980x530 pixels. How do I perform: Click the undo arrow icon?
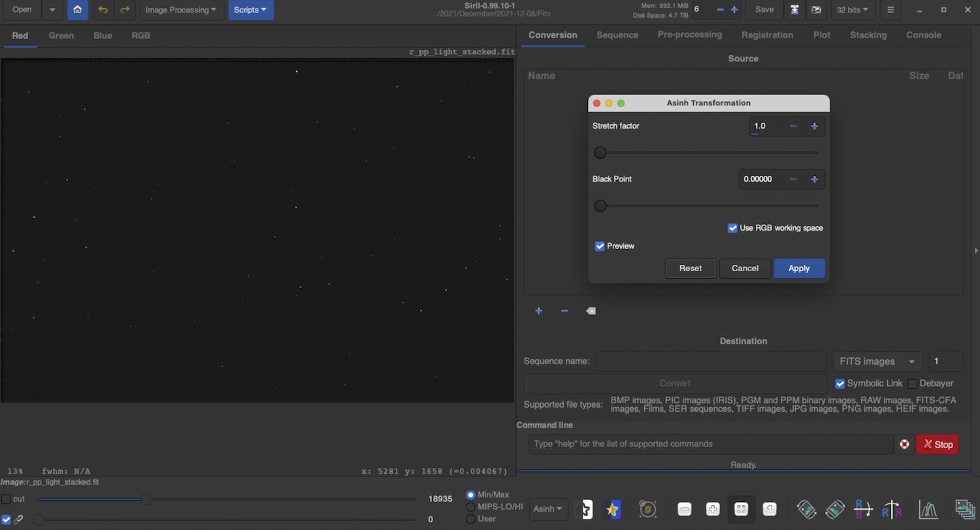tap(103, 10)
